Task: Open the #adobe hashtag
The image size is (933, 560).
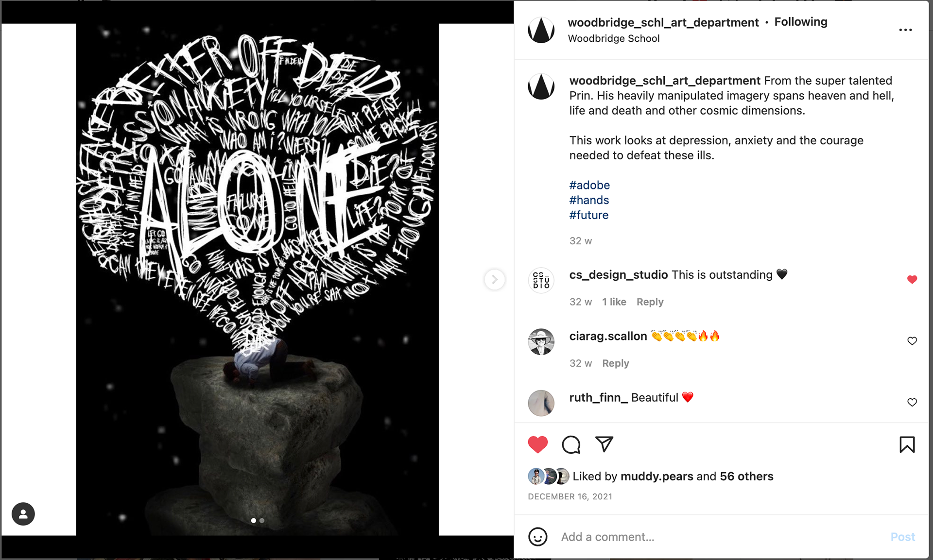Action: [x=589, y=185]
